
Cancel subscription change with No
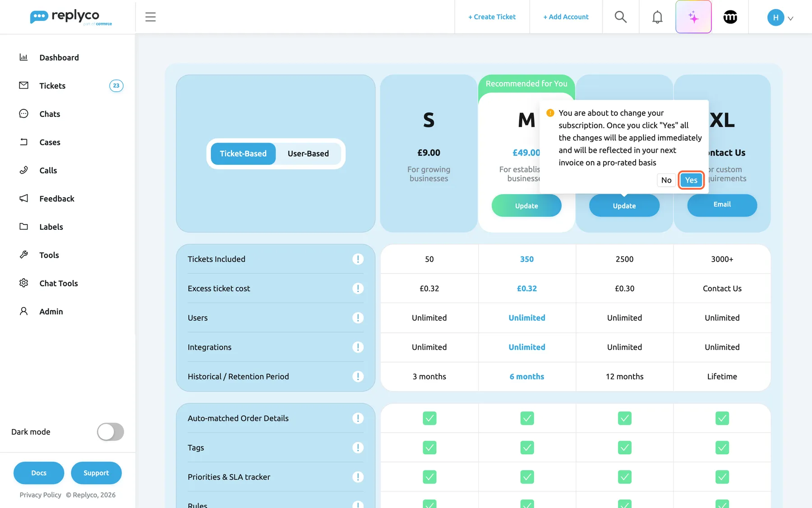[x=666, y=180]
